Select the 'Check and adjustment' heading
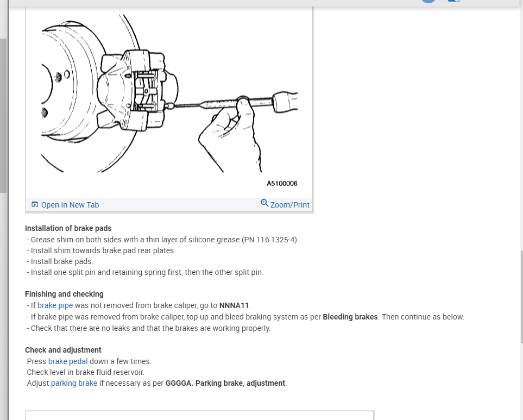 (x=63, y=350)
